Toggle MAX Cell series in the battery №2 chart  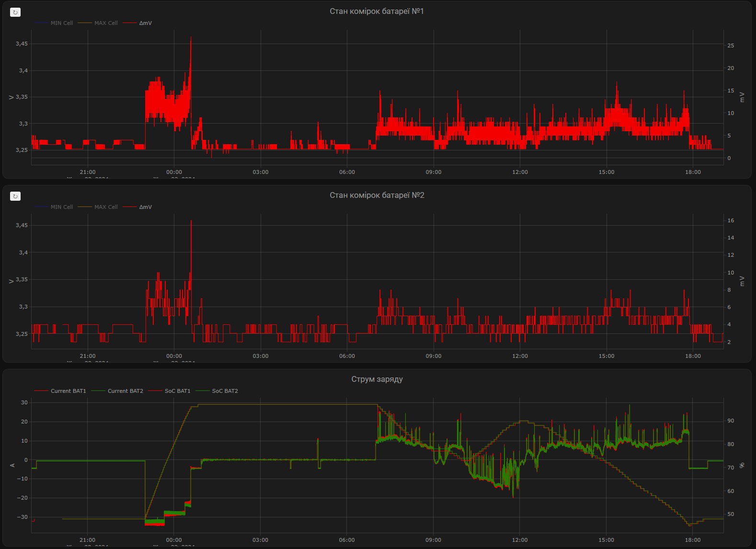98,207
